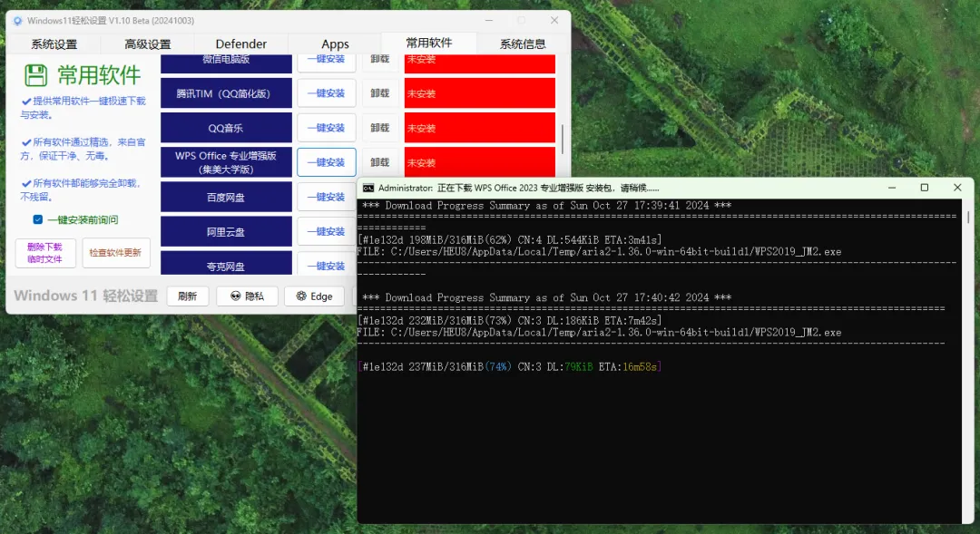The height and width of the screenshot is (534, 980).
Task: Click 一键安装 next to QQ音乐
Action: tap(327, 127)
